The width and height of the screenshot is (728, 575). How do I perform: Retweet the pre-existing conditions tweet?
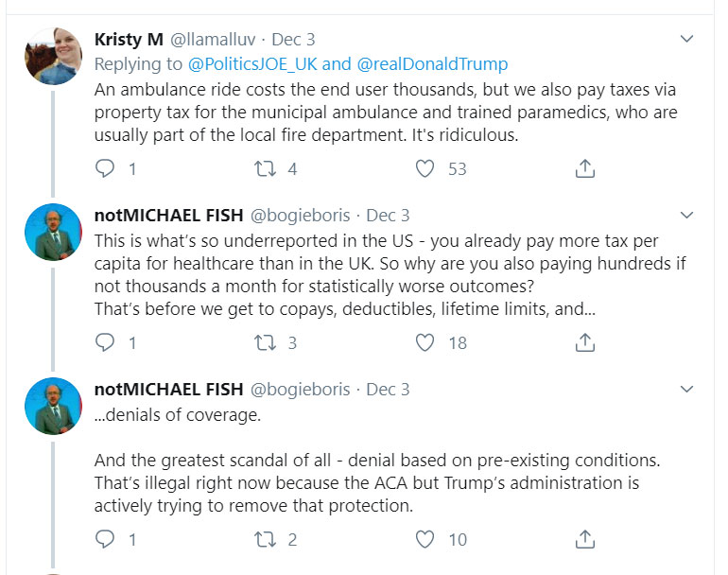click(266, 539)
